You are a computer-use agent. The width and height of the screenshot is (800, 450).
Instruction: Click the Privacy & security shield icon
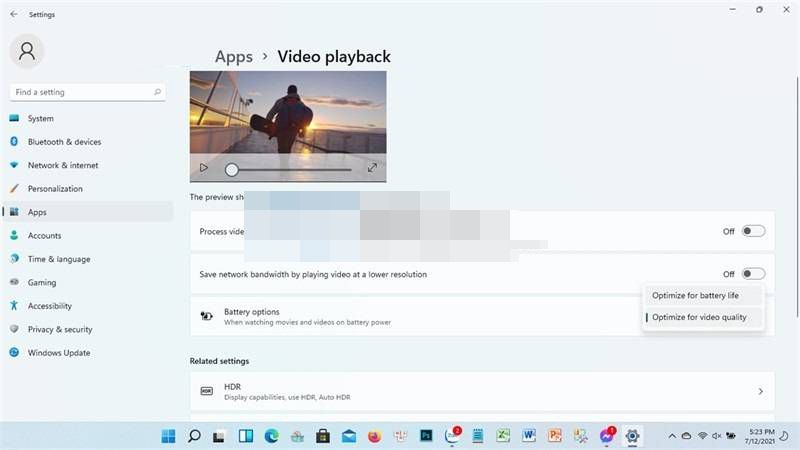coord(14,330)
